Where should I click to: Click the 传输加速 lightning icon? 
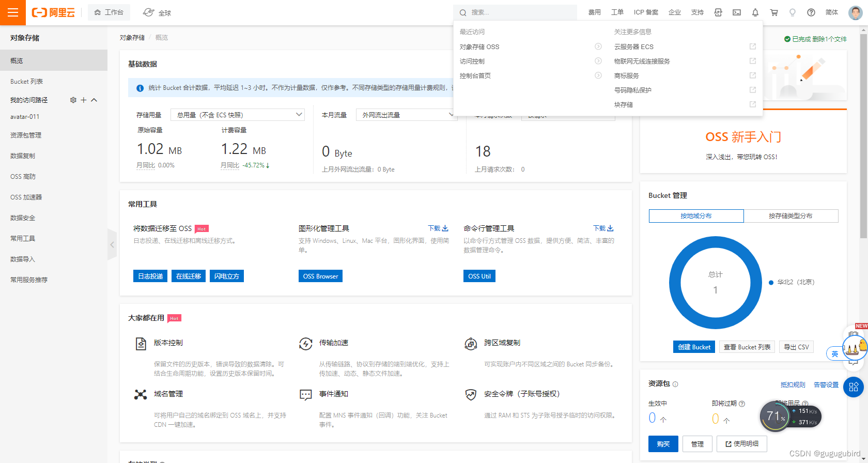pyautogui.click(x=306, y=344)
